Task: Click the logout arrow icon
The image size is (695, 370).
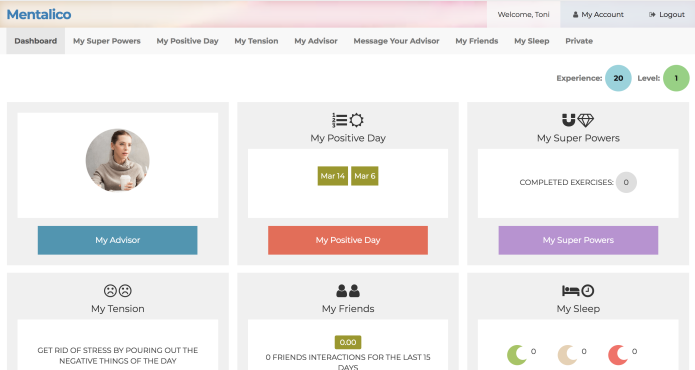Action: pos(652,15)
